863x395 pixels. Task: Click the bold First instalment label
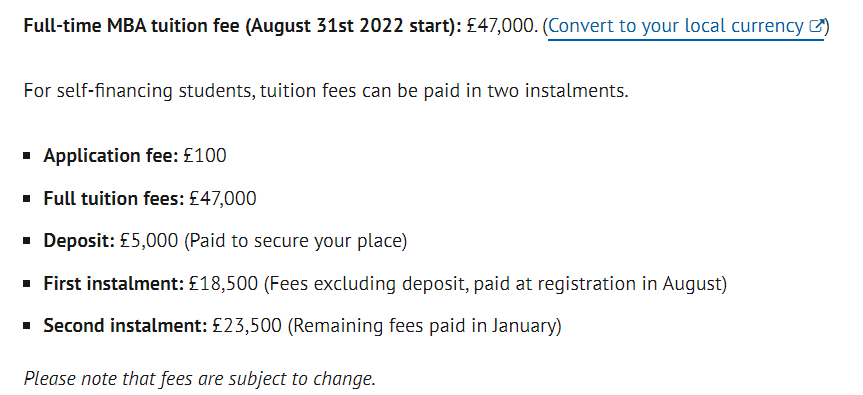click(x=114, y=284)
